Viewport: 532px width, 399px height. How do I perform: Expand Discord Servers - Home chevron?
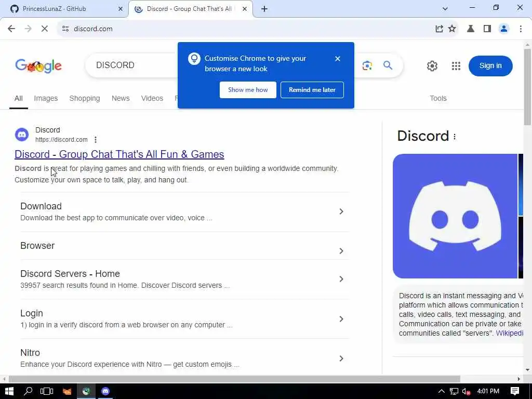click(x=341, y=279)
